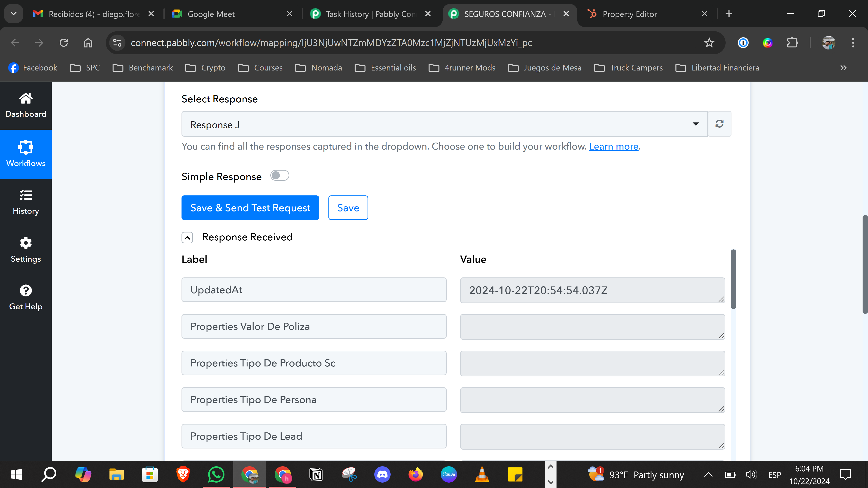Click the response list inner scrollbar
The width and height of the screenshot is (868, 488).
coord(733,279)
